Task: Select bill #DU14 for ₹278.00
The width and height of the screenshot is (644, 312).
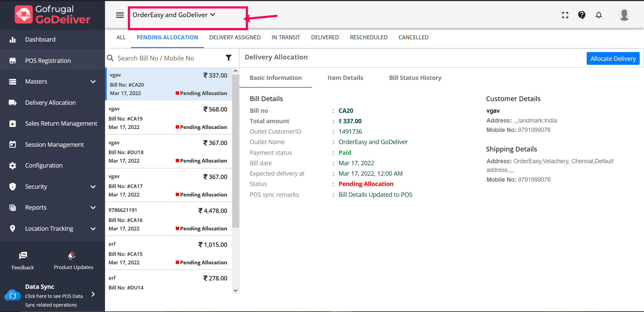Action: 169,282
